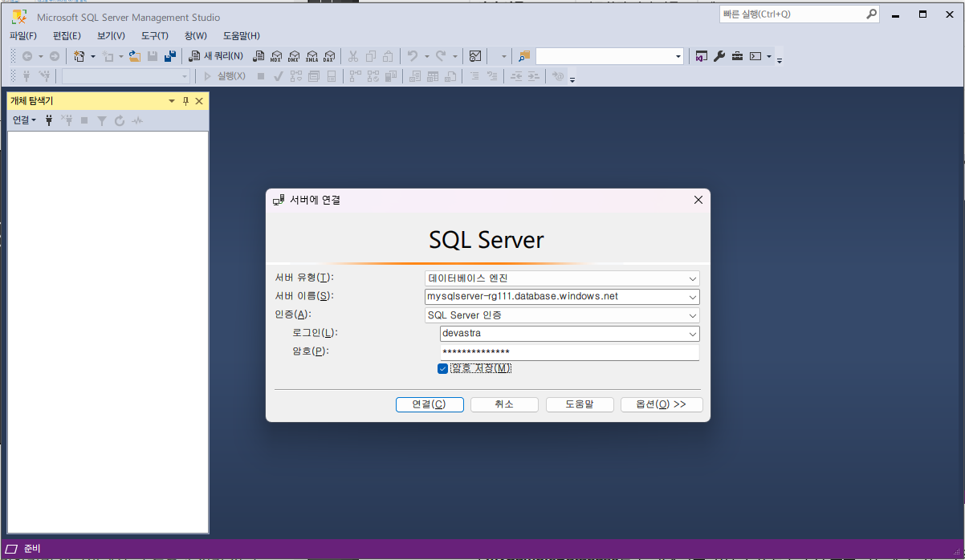Click the Open File folder icon
Screen dimensions: 965x560
click(x=135, y=56)
